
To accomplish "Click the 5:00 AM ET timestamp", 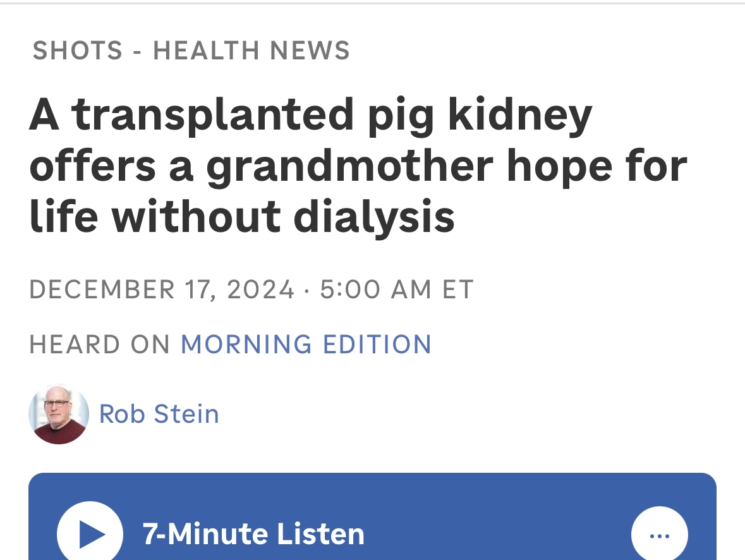I will pyautogui.click(x=397, y=289).
